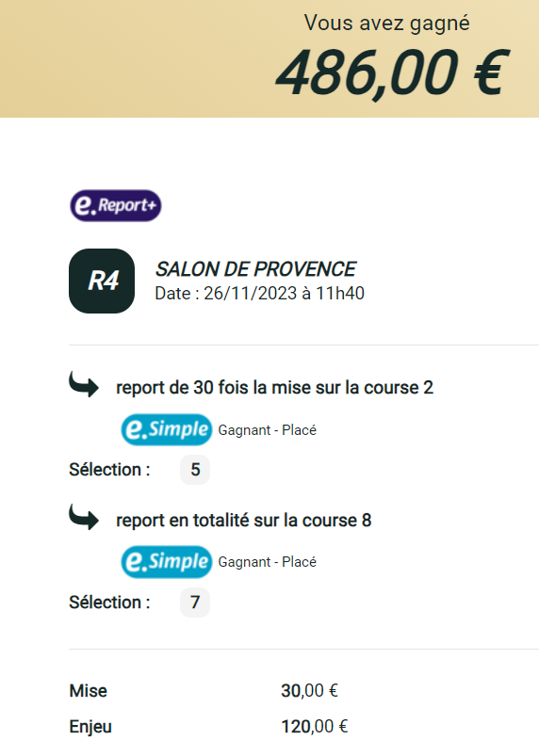Click the arrow icon beside course 8 report
Screen dimensions: 539x756
84,518
